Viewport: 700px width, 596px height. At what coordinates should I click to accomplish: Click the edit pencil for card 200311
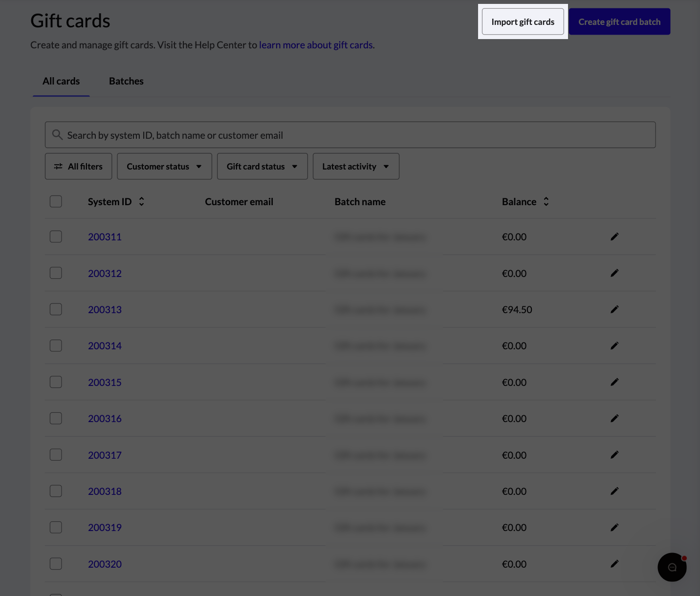(x=614, y=236)
